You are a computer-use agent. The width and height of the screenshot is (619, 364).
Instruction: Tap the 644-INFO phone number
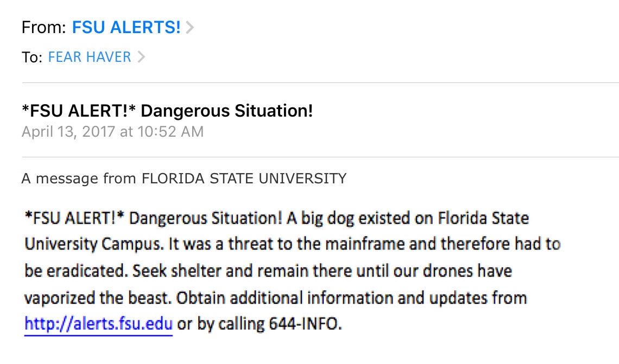[x=303, y=324]
